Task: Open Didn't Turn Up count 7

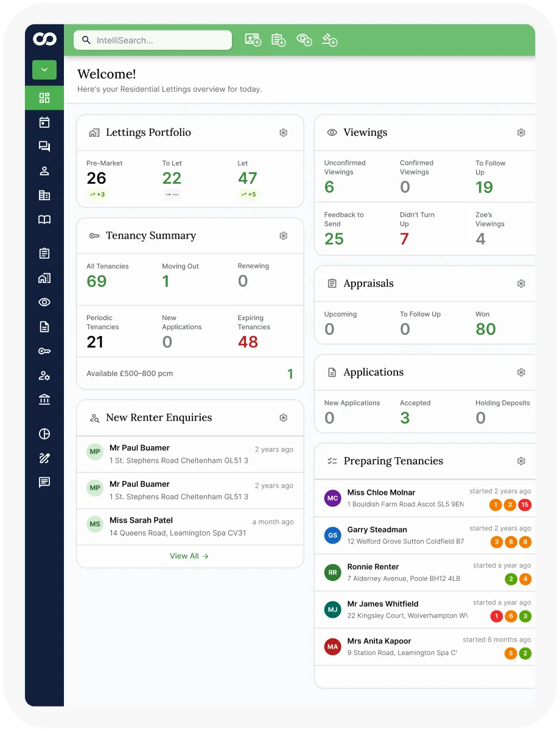Action: [x=404, y=239]
